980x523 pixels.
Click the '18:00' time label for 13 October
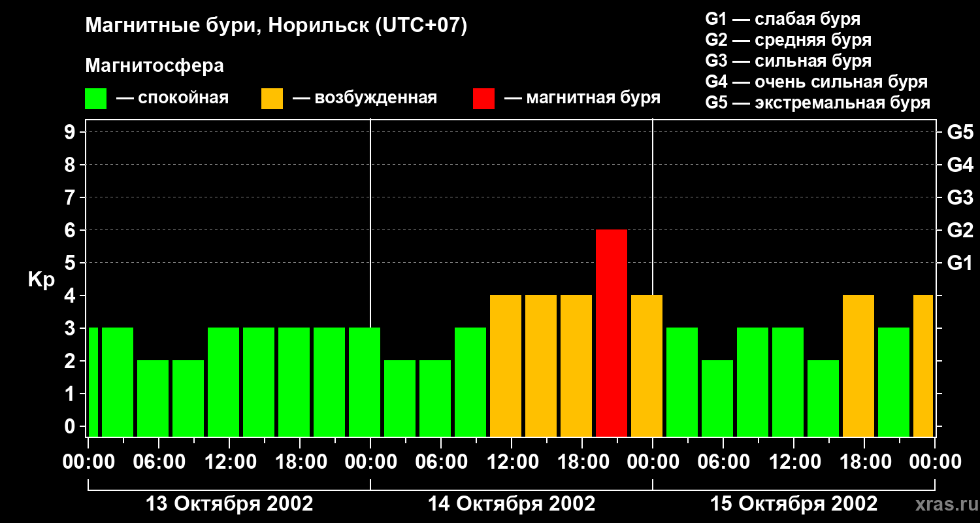click(300, 462)
